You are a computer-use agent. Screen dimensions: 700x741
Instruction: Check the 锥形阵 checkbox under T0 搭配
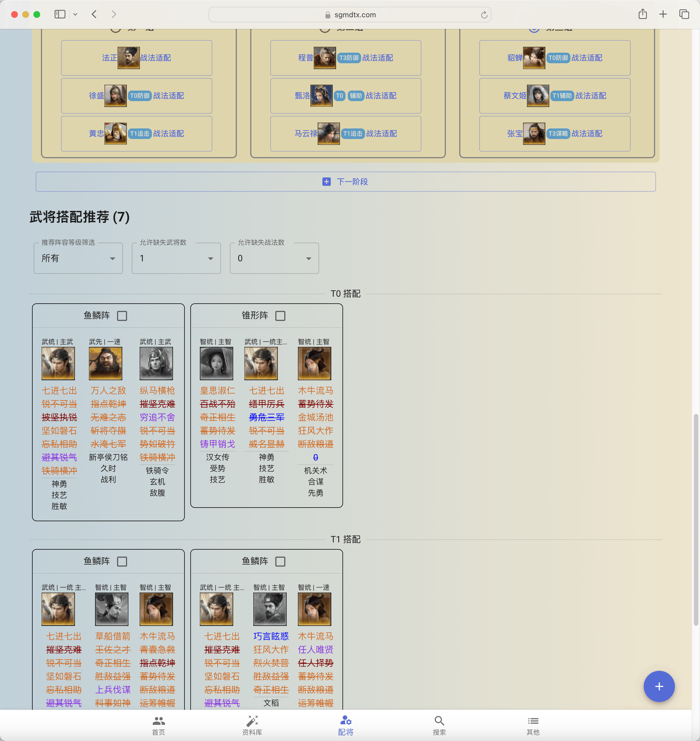pos(280,316)
